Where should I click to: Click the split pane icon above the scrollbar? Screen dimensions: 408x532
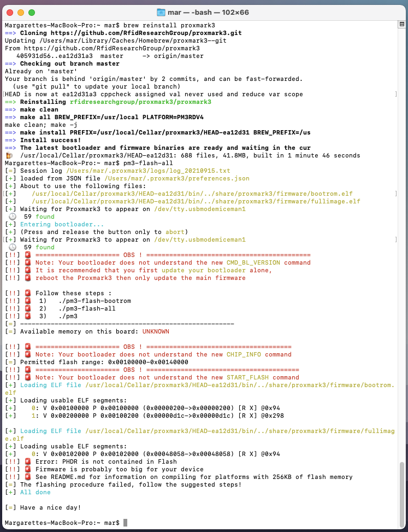(x=401, y=24)
